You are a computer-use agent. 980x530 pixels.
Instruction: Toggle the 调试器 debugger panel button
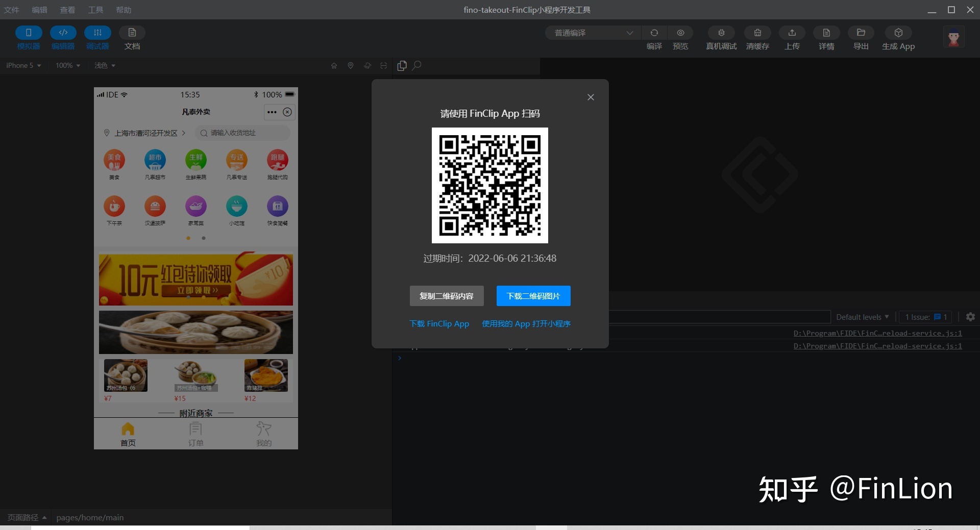point(97,33)
